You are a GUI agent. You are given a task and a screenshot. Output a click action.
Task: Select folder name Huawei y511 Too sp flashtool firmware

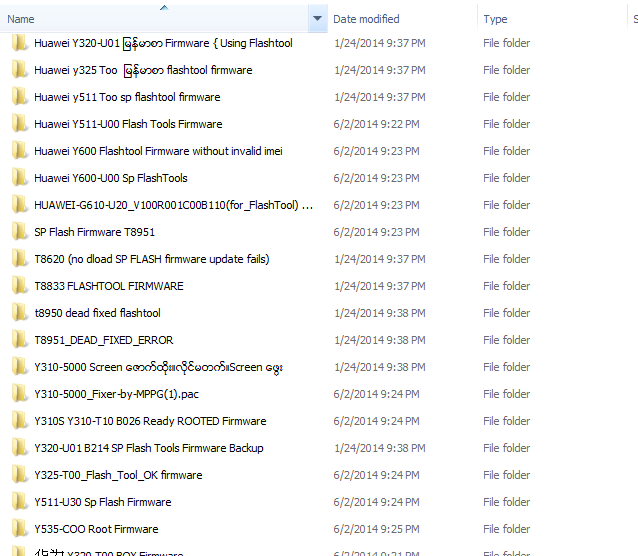coord(127,97)
